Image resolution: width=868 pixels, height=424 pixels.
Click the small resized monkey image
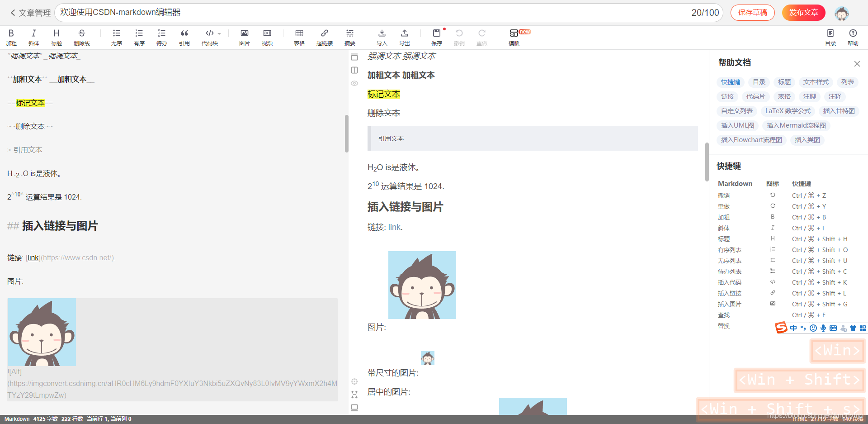click(x=428, y=358)
